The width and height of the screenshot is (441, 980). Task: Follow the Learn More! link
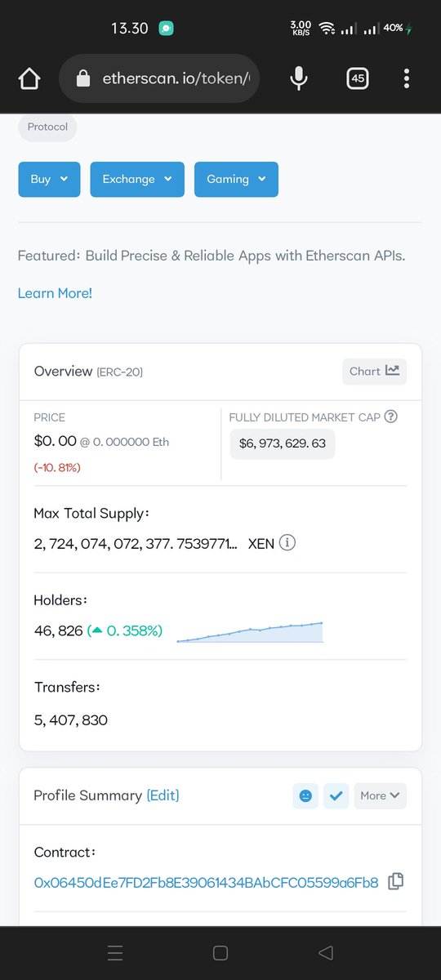(x=55, y=293)
